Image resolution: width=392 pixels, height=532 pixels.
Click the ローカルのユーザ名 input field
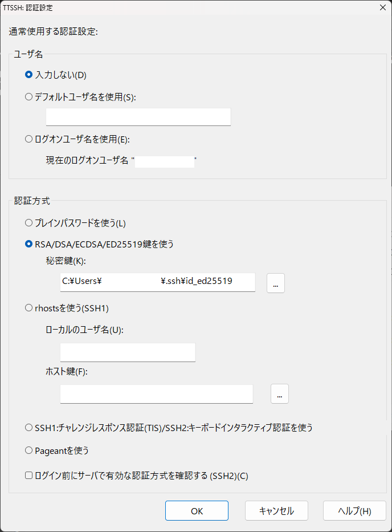click(x=128, y=352)
